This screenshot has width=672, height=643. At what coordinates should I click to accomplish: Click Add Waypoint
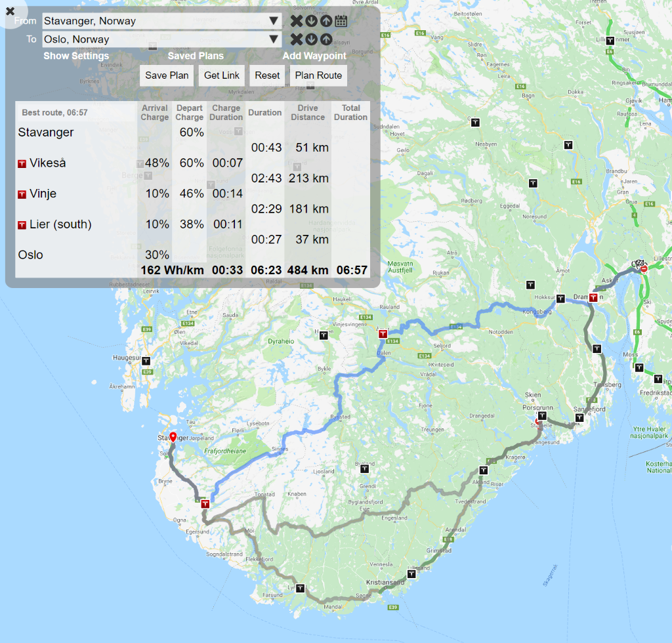[314, 56]
